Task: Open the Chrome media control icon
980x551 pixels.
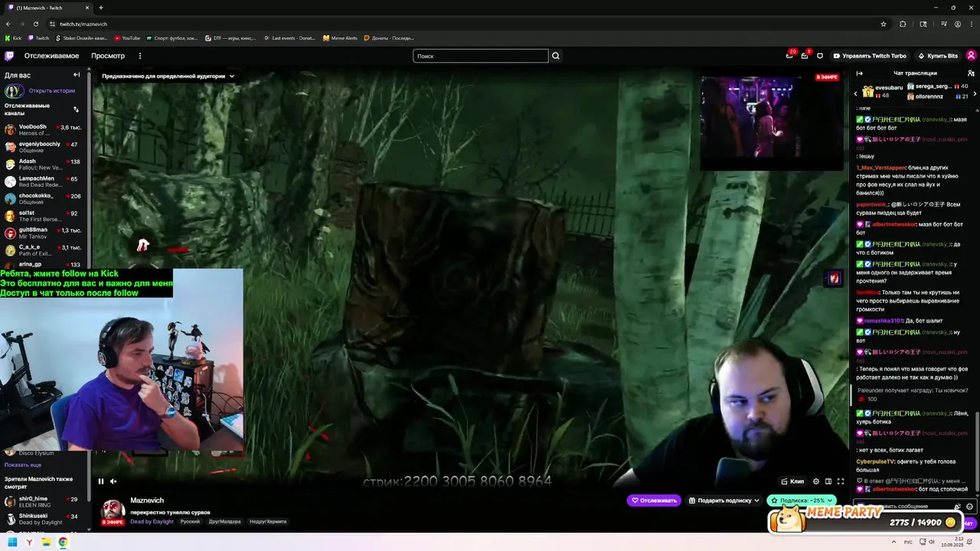Action: tap(942, 24)
